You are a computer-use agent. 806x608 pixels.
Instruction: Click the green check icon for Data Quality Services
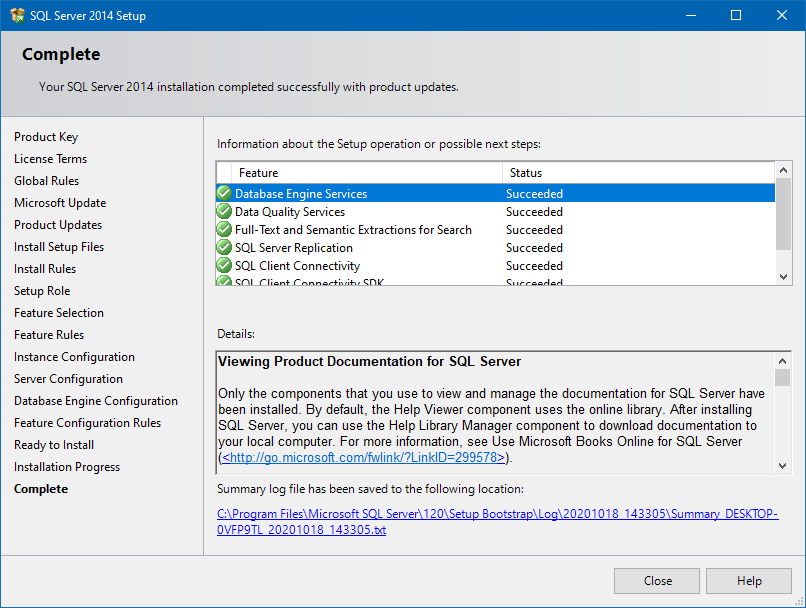(x=223, y=211)
